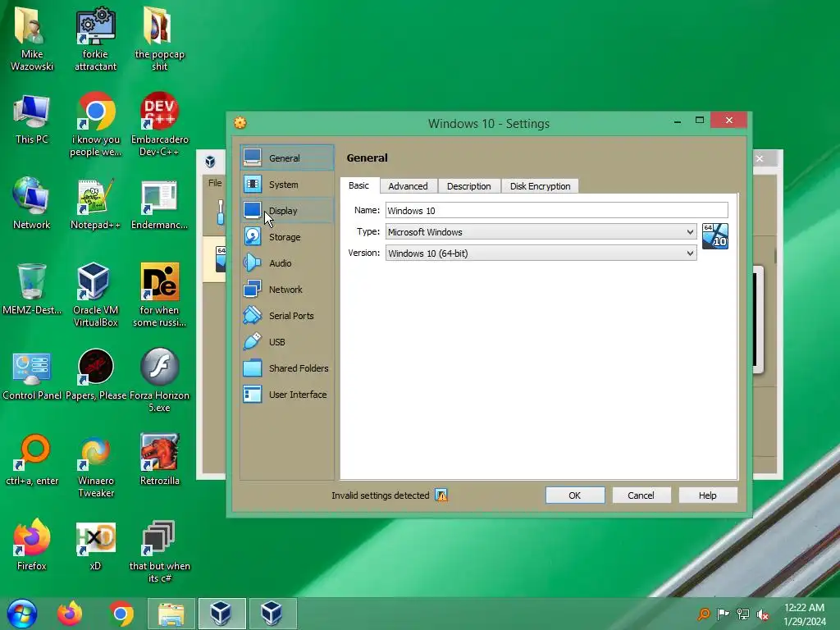The image size is (840, 630).
Task: Select the This PC desktop icon
Action: tap(32, 119)
